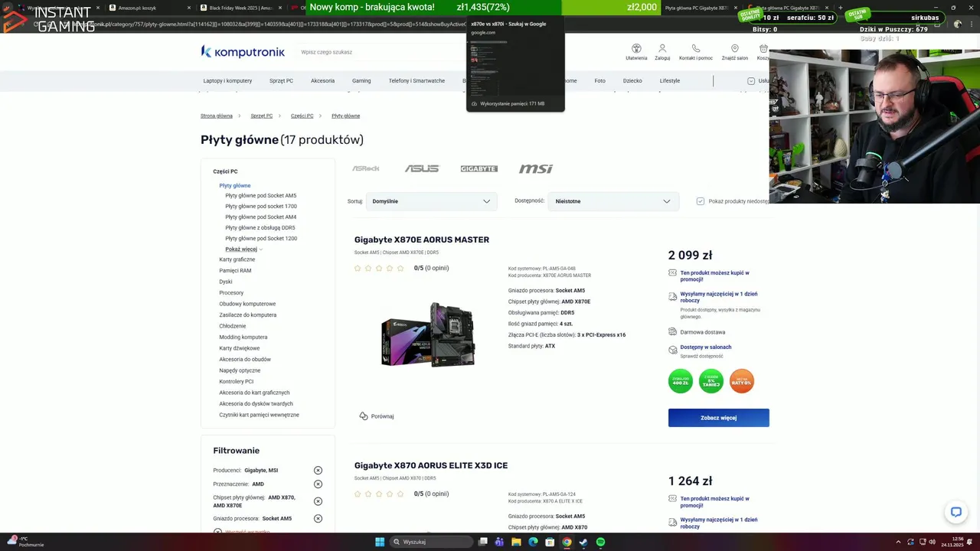Screen dimensions: 980x551
Task: Select Karty graficzne category
Action: coord(237,259)
